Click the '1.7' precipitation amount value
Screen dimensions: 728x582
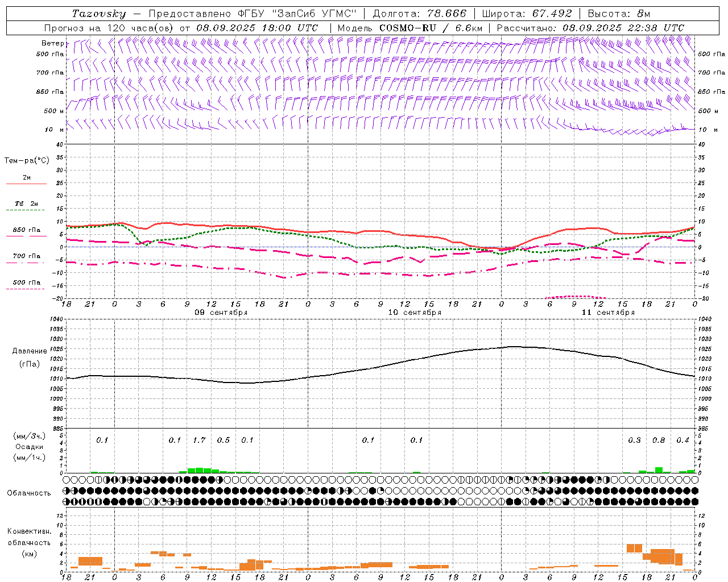(199, 440)
